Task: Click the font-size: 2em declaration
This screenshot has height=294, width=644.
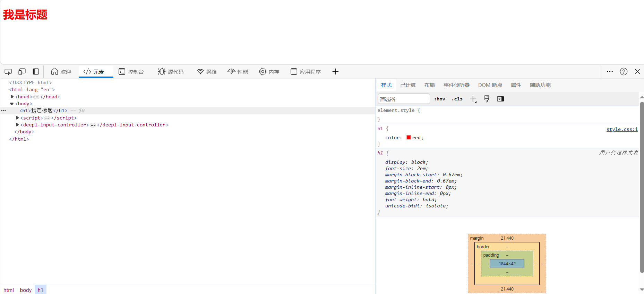Action: coord(406,168)
